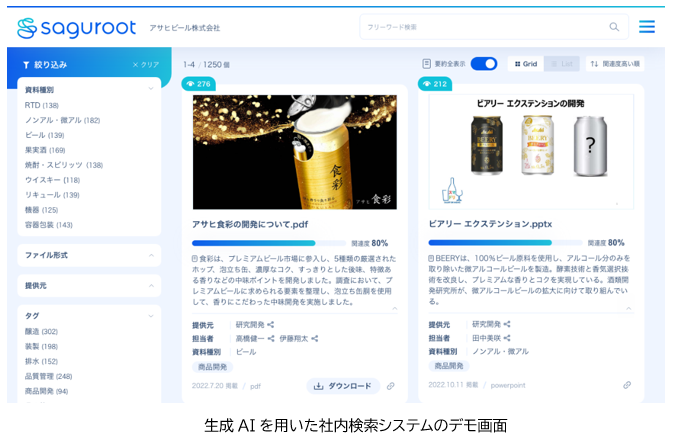
Task: Click share icon next to 伊藤翔太
Action: pyautogui.click(x=315, y=338)
